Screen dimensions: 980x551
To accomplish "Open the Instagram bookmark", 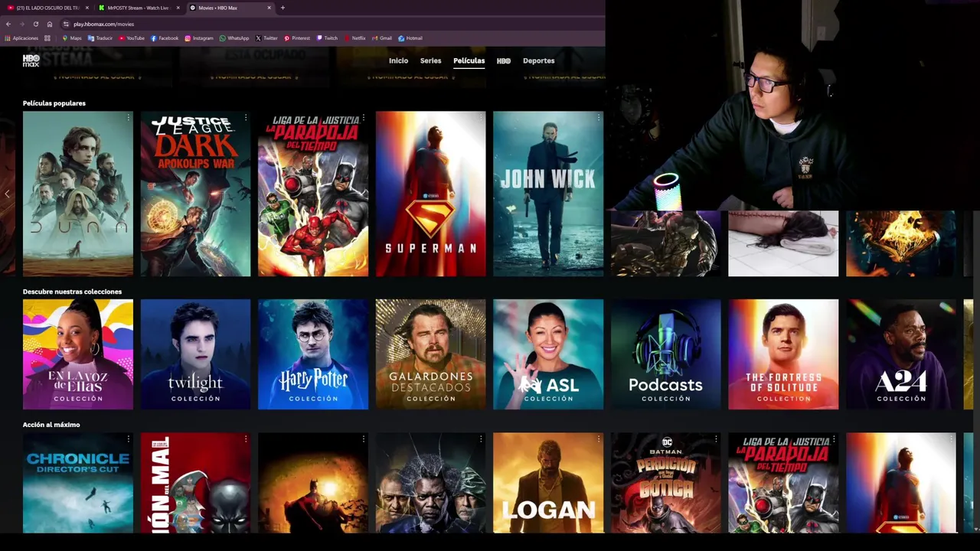I will [199, 37].
